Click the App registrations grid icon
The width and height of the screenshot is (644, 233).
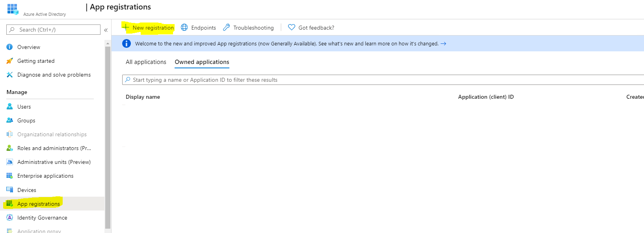[9, 204]
